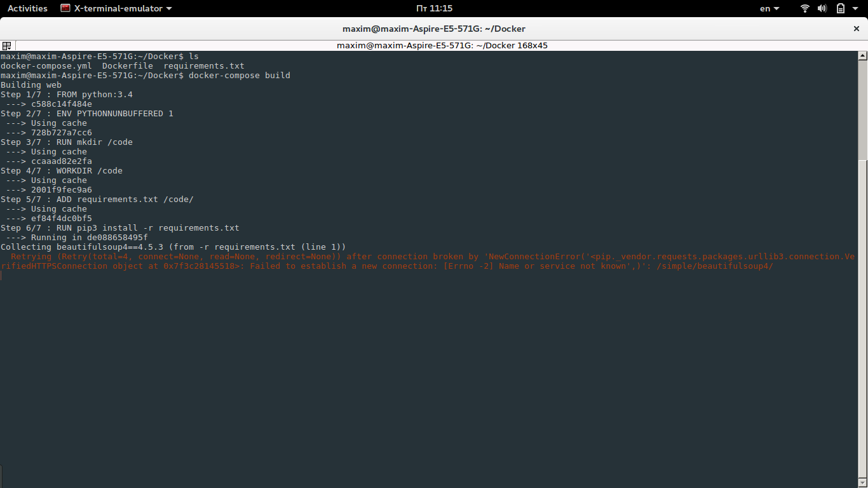The height and width of the screenshot is (488, 868).
Task: Click 'Step 6/7 : RUN pip3 install' line
Action: 120,228
